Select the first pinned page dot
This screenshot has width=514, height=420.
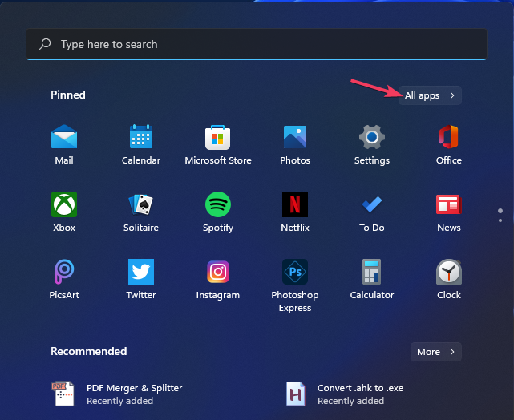[x=500, y=211]
